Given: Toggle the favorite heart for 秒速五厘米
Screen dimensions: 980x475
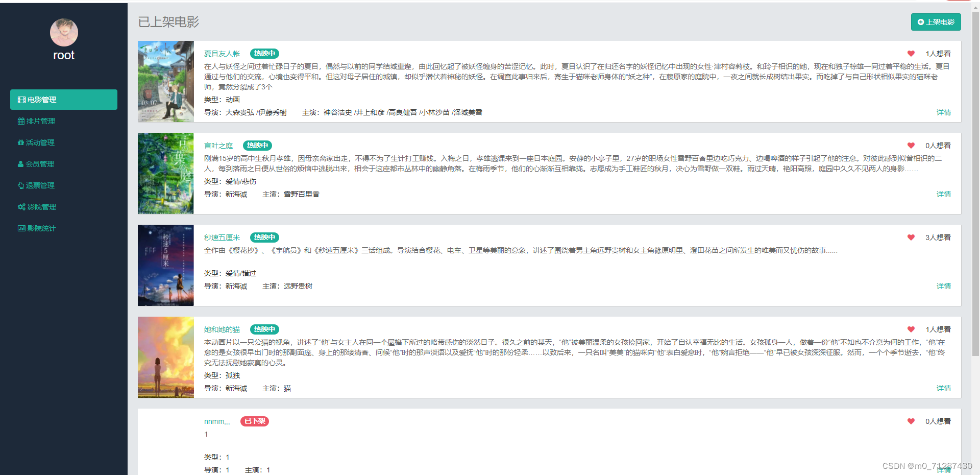Looking at the screenshot, I should pyautogui.click(x=911, y=237).
